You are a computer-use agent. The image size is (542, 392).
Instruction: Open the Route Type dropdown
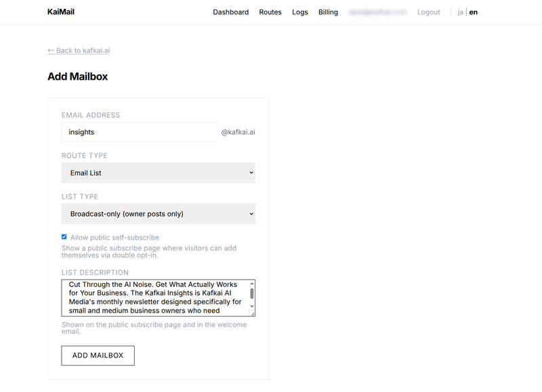pyautogui.click(x=159, y=173)
